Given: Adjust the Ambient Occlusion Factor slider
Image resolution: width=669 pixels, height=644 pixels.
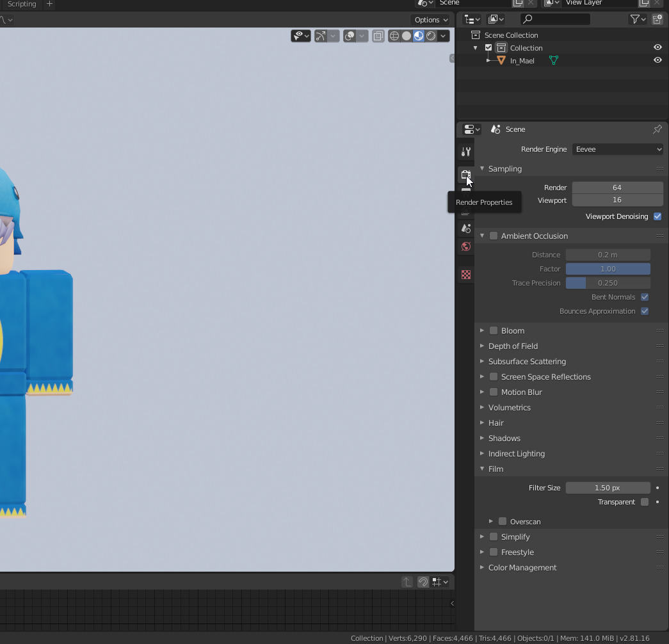Looking at the screenshot, I should (608, 269).
